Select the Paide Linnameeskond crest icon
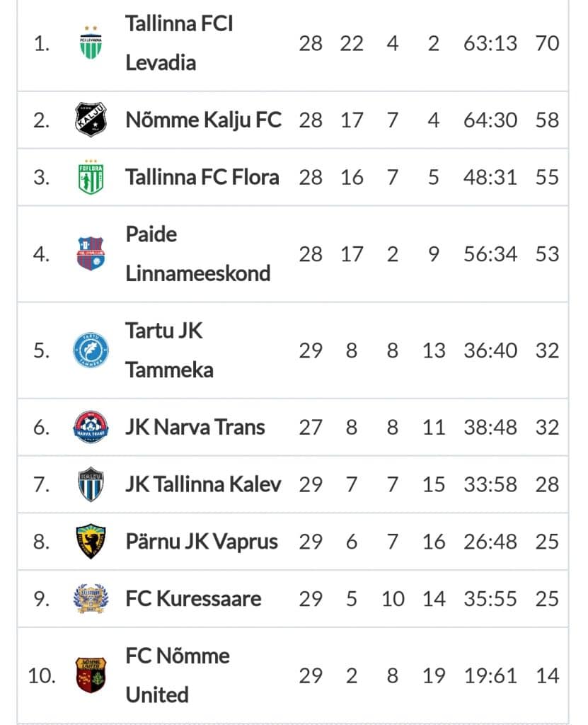The image size is (588, 725). tap(91, 254)
